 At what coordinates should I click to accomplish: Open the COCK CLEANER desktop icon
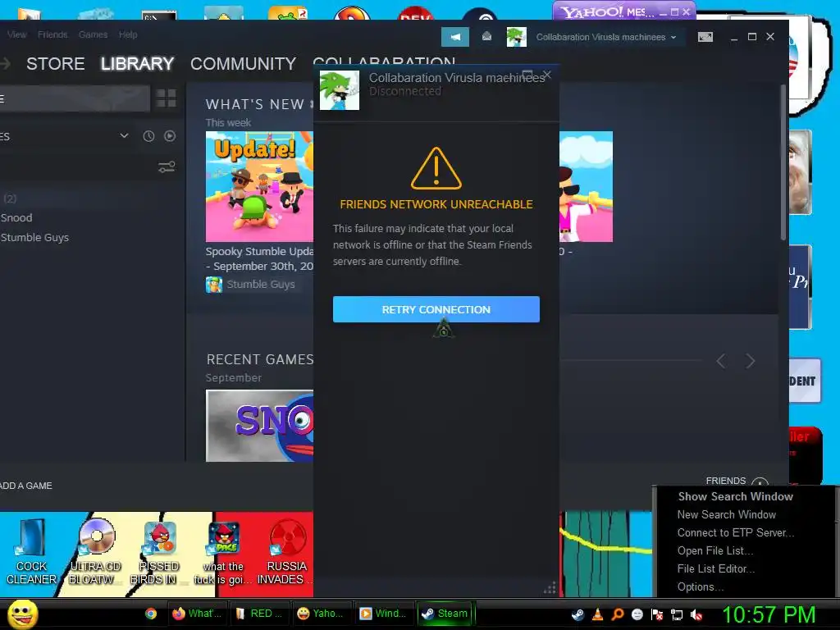coord(31,551)
